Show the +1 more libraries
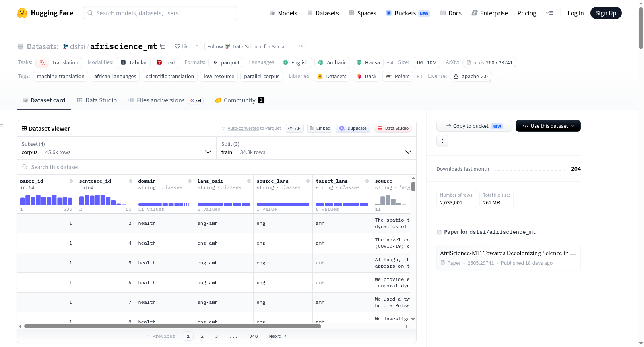The width and height of the screenshot is (644, 347). 419,76
